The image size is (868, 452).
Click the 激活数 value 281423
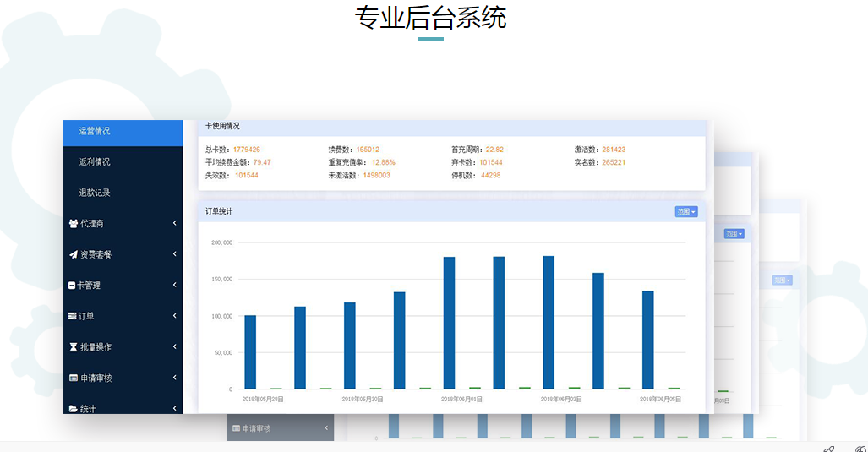point(614,150)
